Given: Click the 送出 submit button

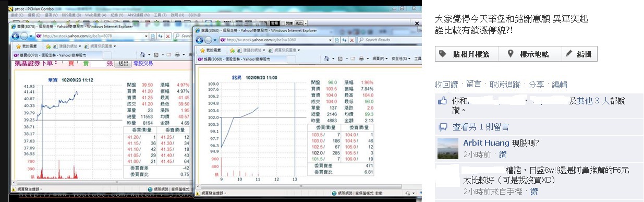Looking at the screenshot, I should 123,63.
